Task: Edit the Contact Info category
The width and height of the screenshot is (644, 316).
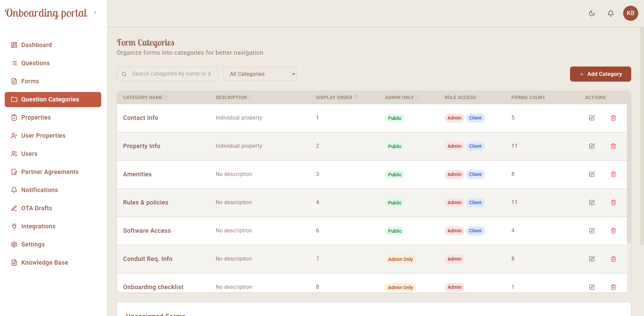Action: click(x=592, y=118)
